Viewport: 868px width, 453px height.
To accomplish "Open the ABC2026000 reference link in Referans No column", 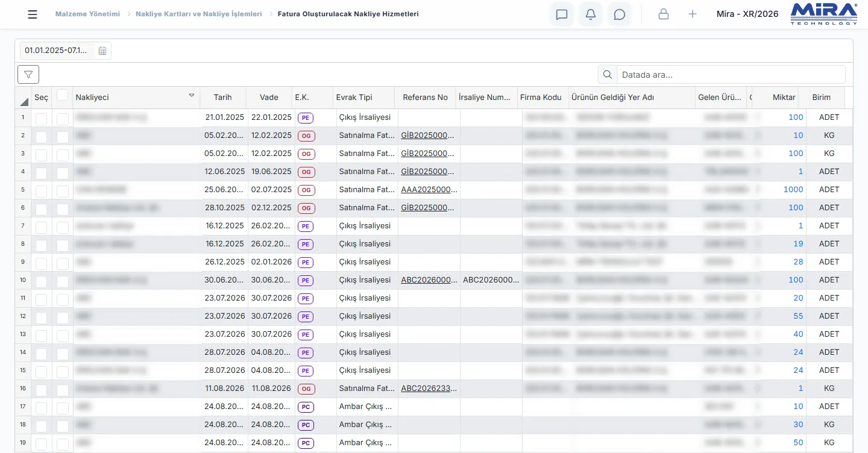I will pyautogui.click(x=429, y=280).
